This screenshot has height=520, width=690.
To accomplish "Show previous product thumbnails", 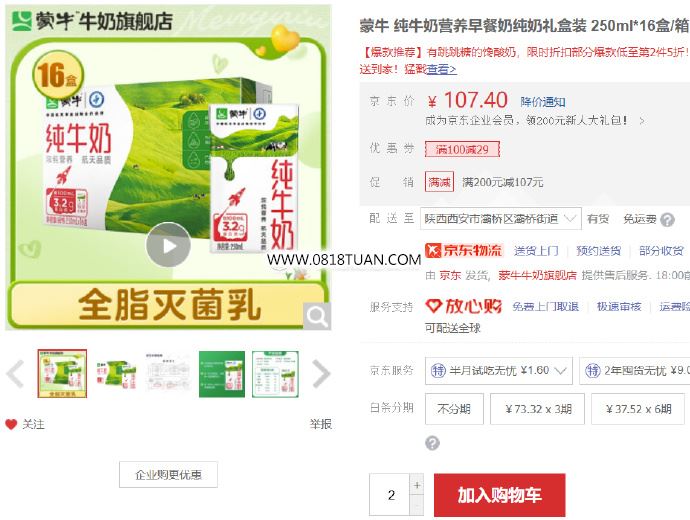I will click(x=15, y=374).
